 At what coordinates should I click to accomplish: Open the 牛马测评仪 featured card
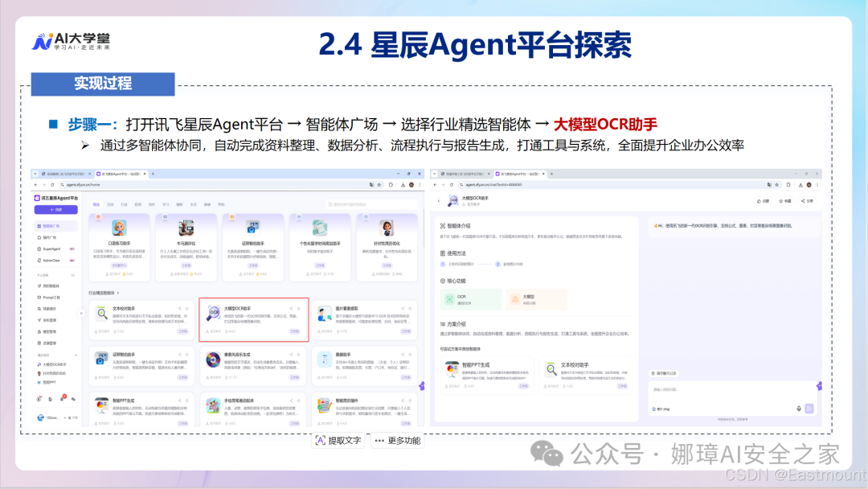click(186, 248)
